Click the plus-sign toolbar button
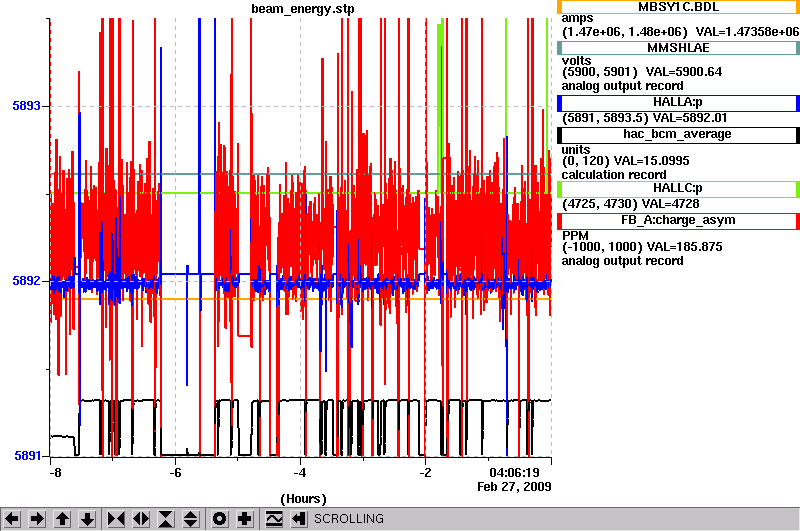The image size is (800, 531). point(245,519)
